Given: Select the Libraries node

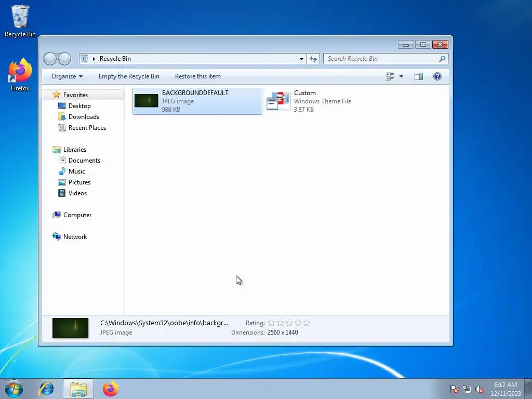Looking at the screenshot, I should pos(75,149).
